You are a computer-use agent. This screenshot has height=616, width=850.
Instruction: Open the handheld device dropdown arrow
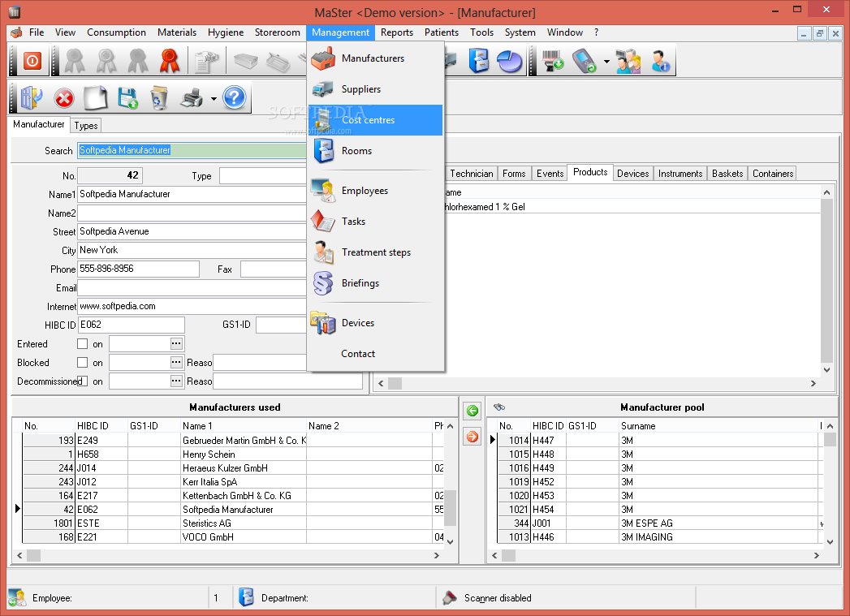pos(606,61)
